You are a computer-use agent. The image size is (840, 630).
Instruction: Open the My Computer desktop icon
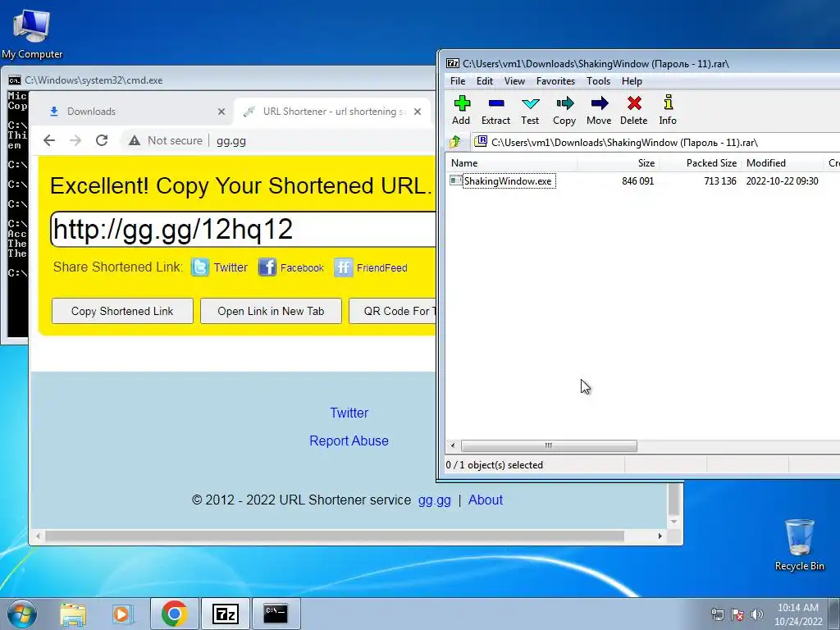(x=32, y=33)
